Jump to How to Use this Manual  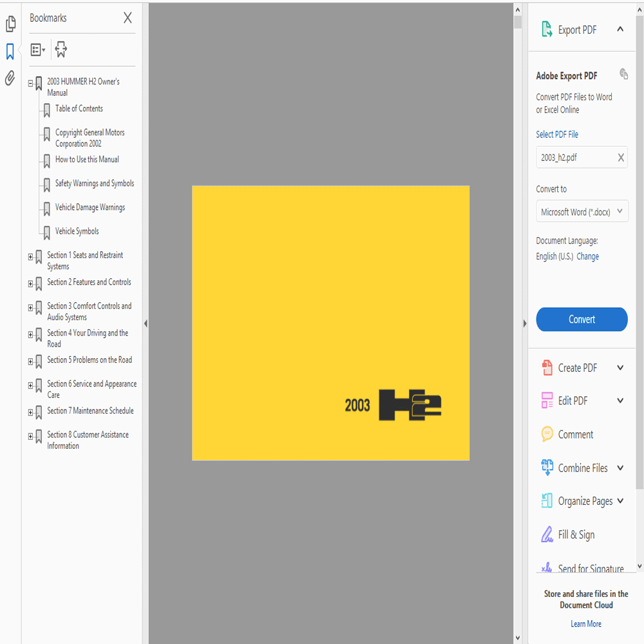pyautogui.click(x=87, y=159)
